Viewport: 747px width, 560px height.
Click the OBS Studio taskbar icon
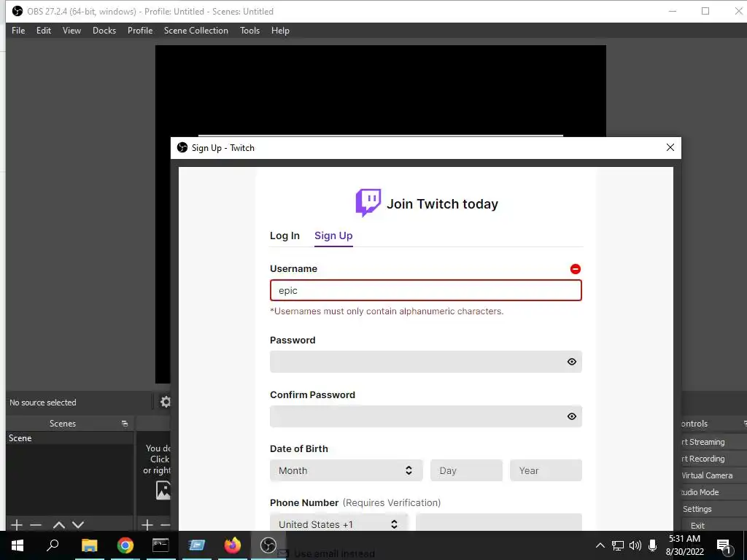268,545
